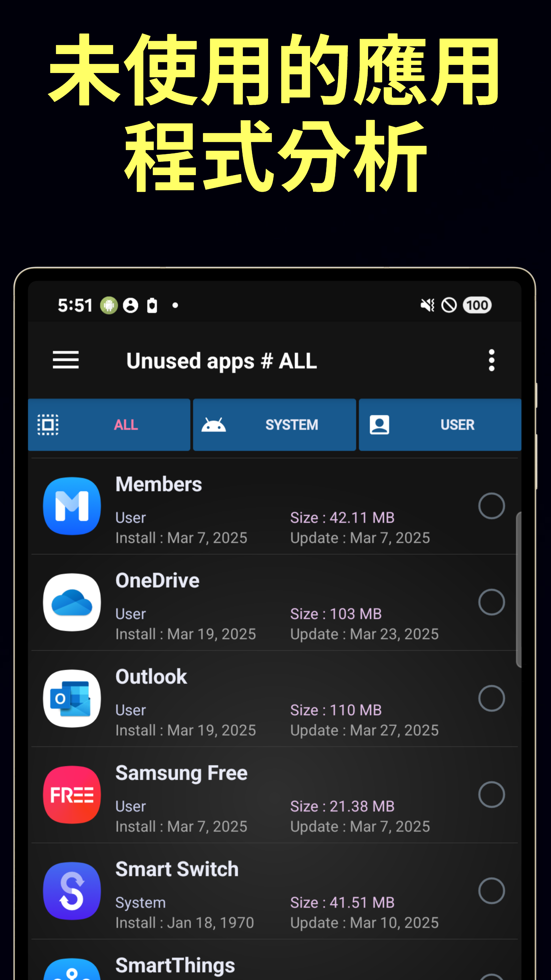
Task: Open the three-dot overflow menu
Action: coord(491,360)
